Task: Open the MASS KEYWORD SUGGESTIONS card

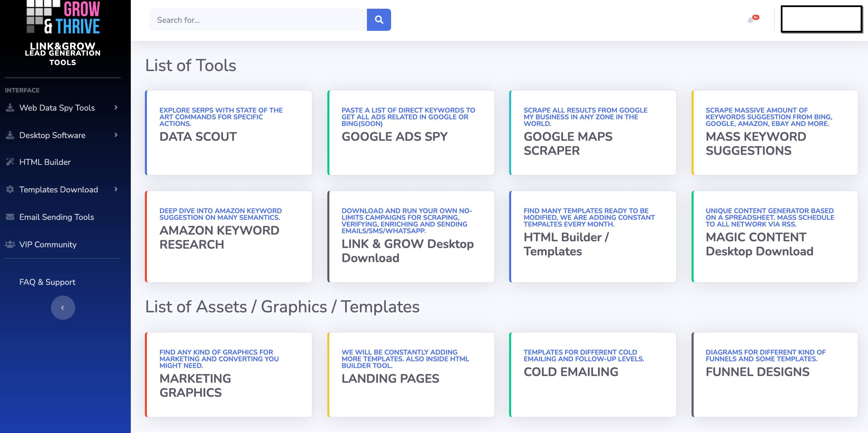Action: click(x=775, y=133)
